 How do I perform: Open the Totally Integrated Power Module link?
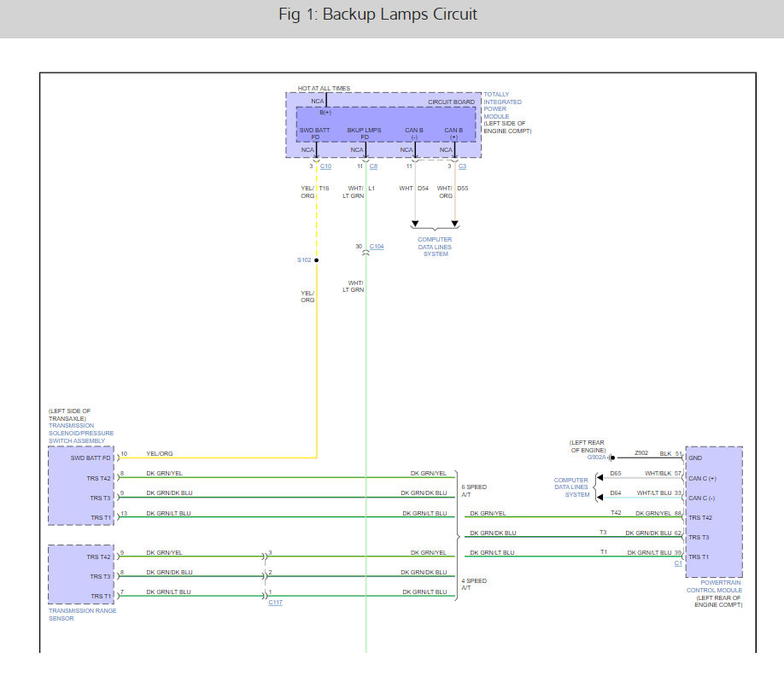[x=502, y=106]
